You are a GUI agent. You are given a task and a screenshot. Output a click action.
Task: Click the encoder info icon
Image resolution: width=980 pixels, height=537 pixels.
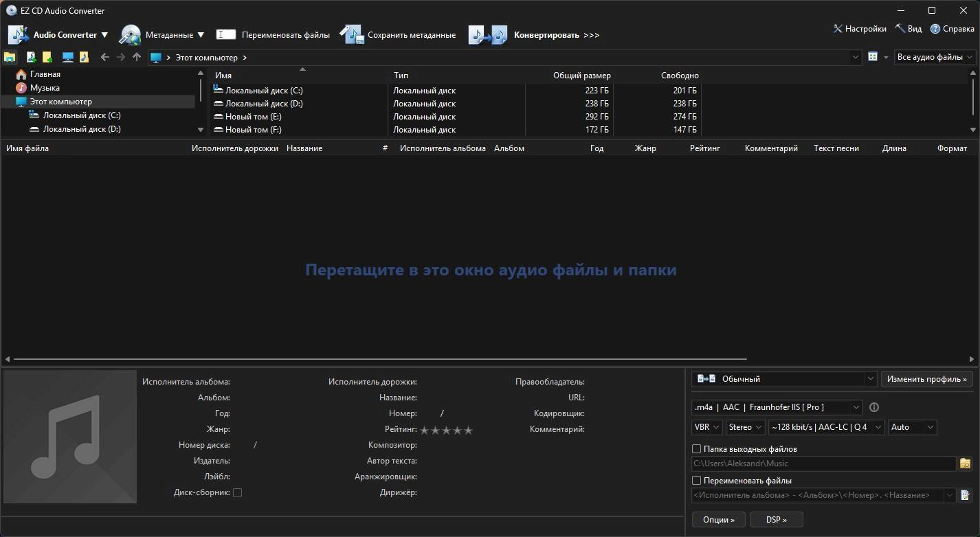point(874,407)
